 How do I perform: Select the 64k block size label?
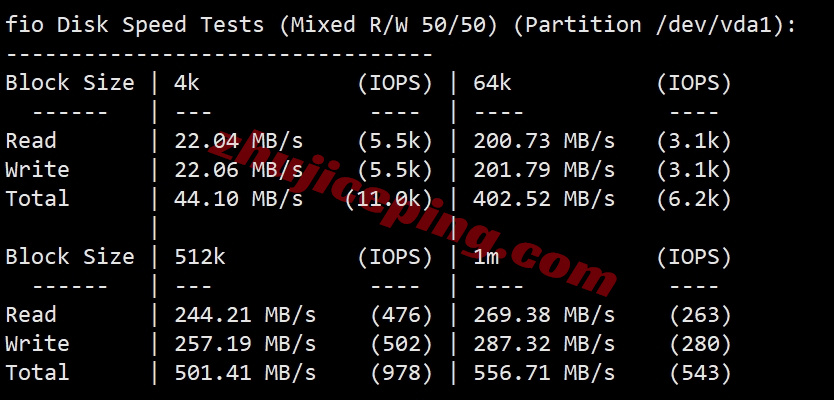coord(493,83)
